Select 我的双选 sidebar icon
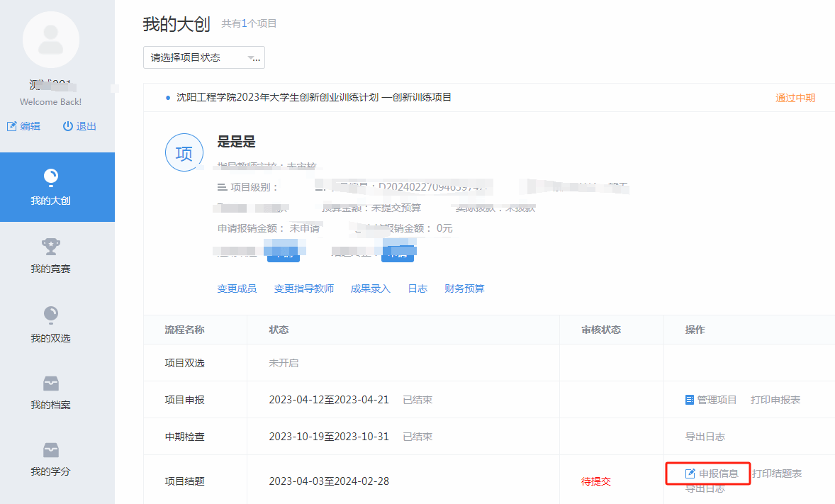 click(50, 315)
